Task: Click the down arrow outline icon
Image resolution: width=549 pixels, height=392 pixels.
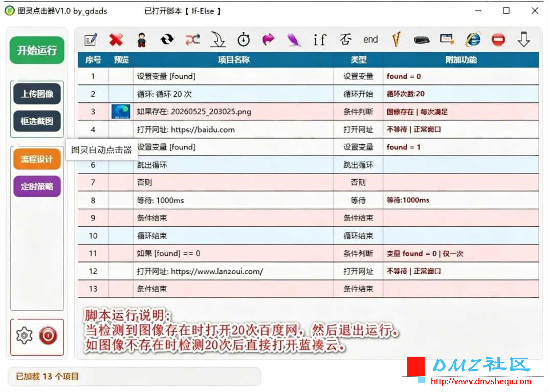Action: click(523, 39)
